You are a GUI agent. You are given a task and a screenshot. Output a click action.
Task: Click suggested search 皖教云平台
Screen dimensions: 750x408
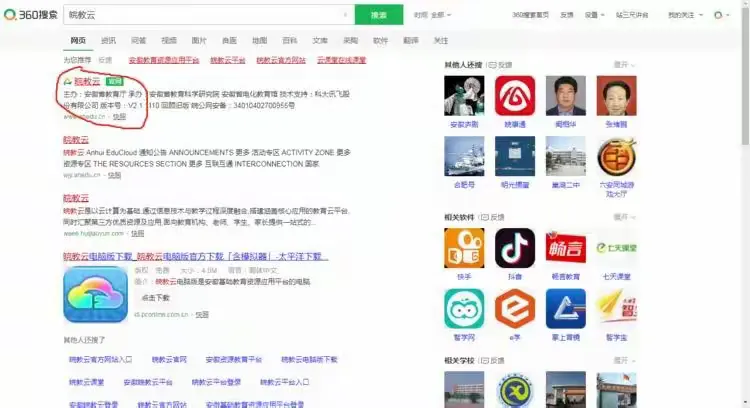point(228,60)
